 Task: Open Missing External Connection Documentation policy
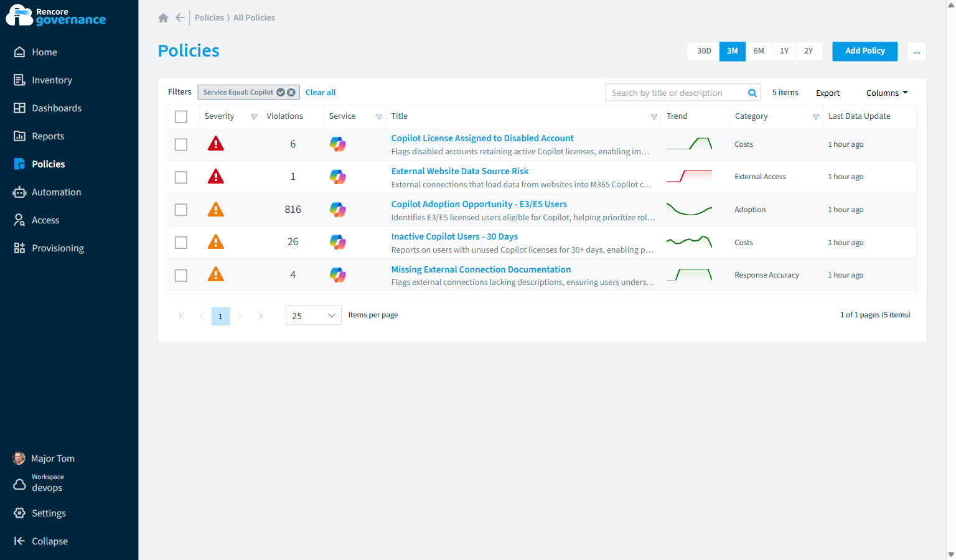(x=481, y=269)
